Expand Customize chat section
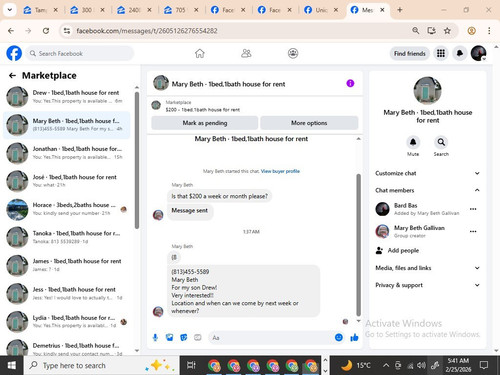Viewport: 500px width, 375px height. 428,173
